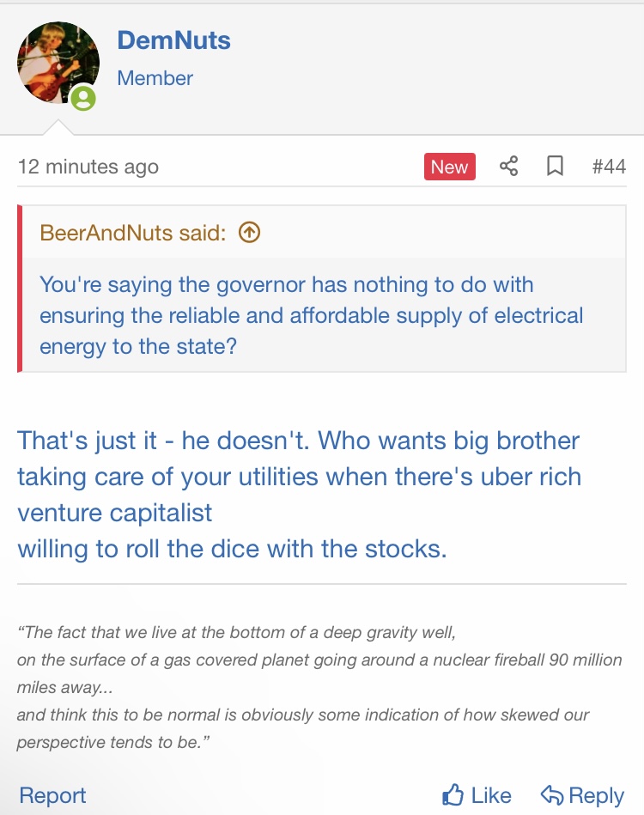Click the thumbs-up Like icon

[453, 795]
